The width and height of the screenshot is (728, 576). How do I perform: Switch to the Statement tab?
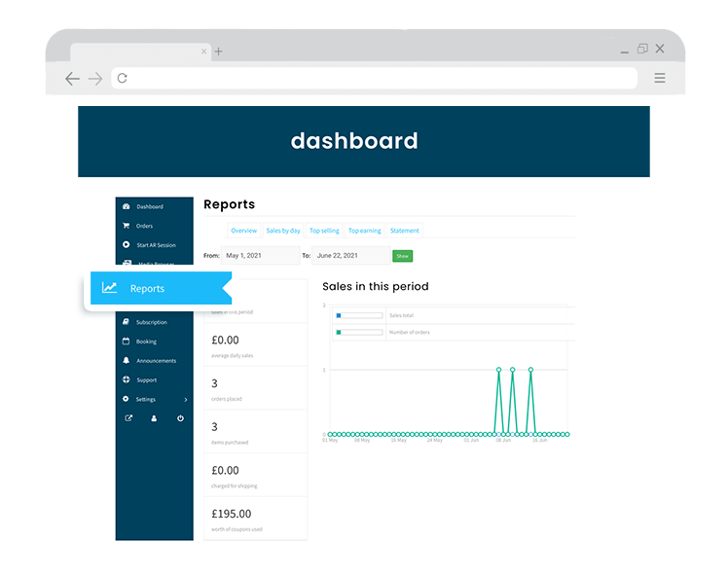(x=405, y=231)
